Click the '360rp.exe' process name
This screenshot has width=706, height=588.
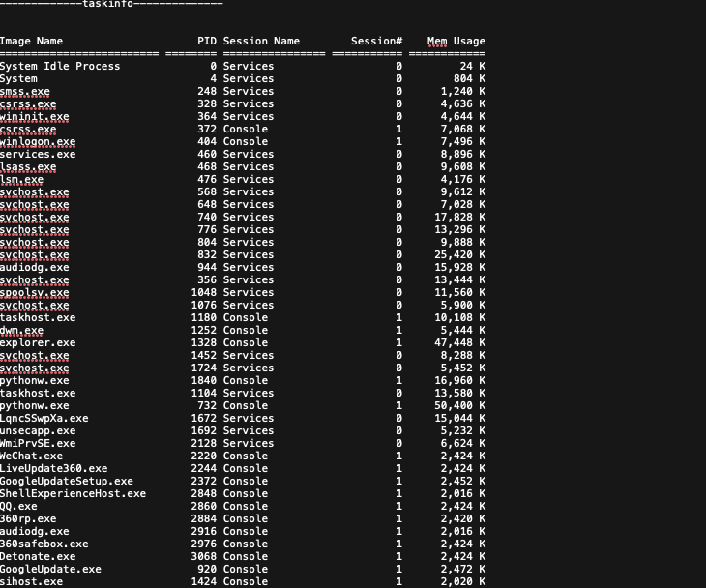pos(28,519)
